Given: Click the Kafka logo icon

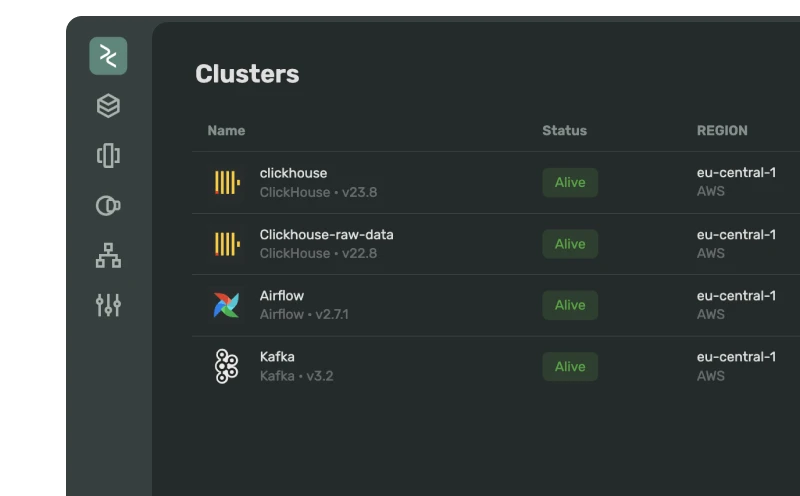Looking at the screenshot, I should click(x=226, y=366).
